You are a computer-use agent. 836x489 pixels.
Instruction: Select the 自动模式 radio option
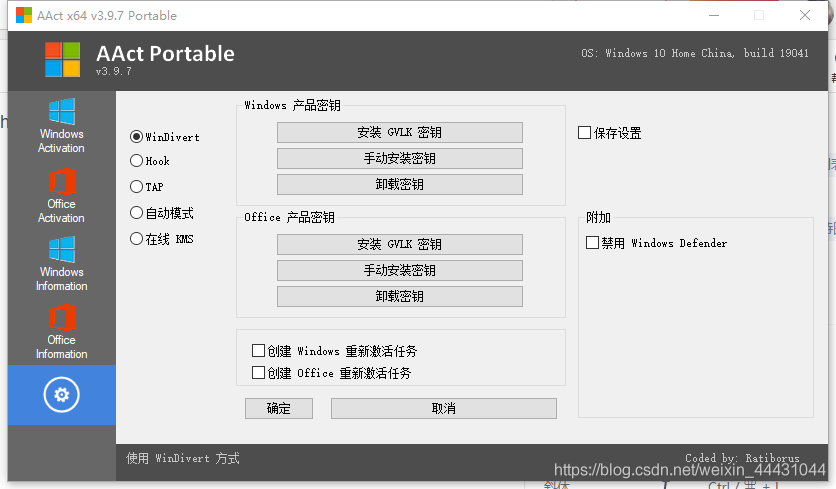pyautogui.click(x=136, y=213)
